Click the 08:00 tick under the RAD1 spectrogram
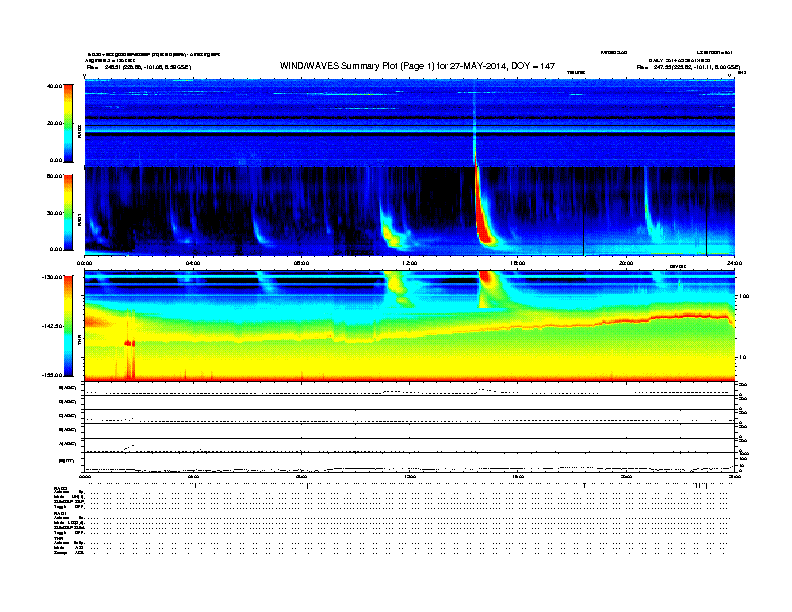 (301, 263)
